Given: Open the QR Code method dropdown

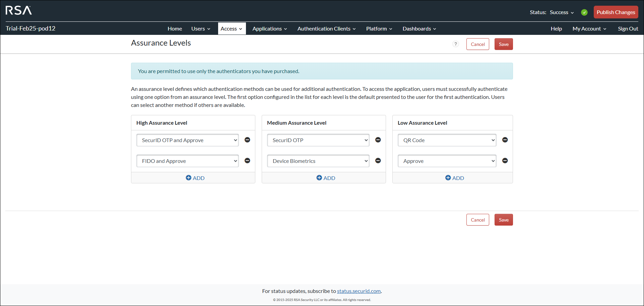Looking at the screenshot, I should [447, 140].
